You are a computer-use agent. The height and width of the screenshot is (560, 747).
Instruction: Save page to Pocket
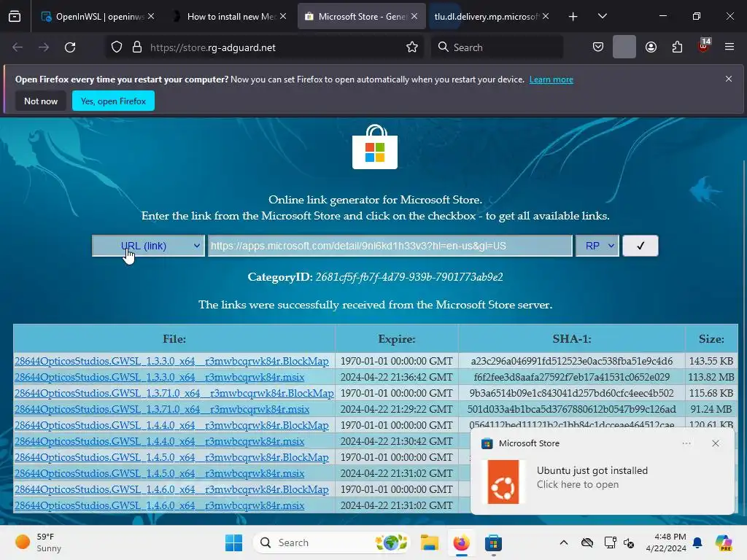598,47
